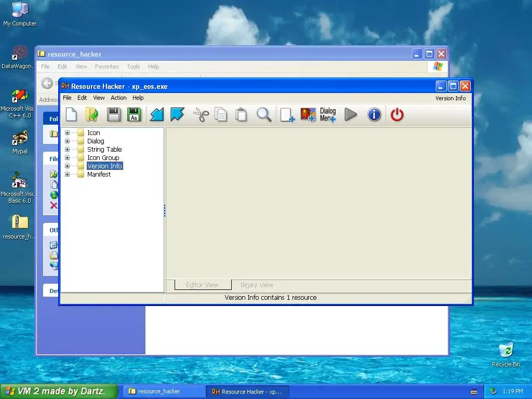Click the Copy pages icon
Screen dimensions: 532x399
220,114
